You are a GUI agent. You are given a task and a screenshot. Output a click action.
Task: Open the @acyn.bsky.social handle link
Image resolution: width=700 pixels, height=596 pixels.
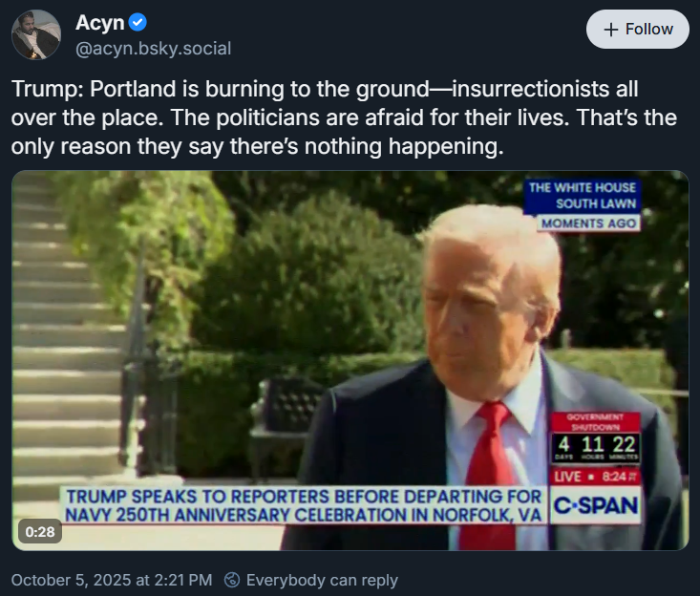153,48
